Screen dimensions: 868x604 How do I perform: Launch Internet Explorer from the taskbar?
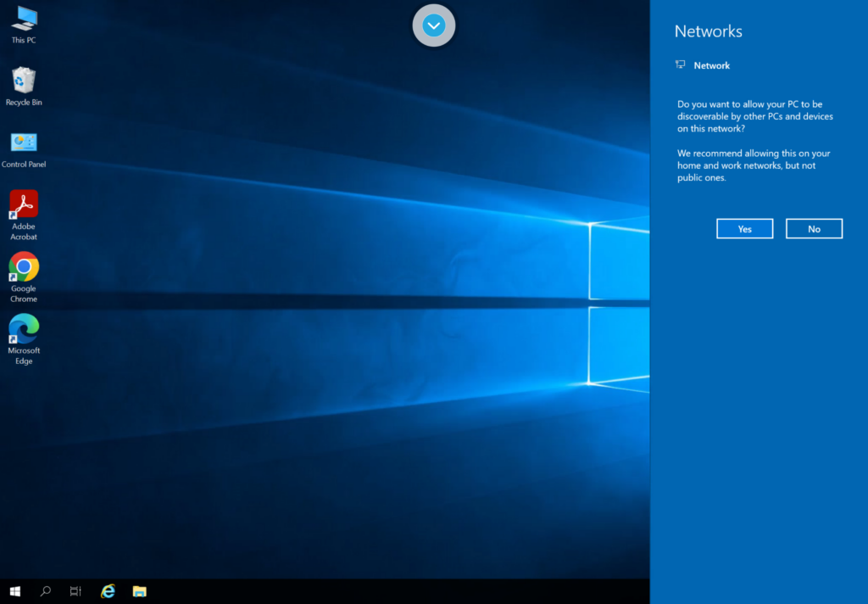108,591
